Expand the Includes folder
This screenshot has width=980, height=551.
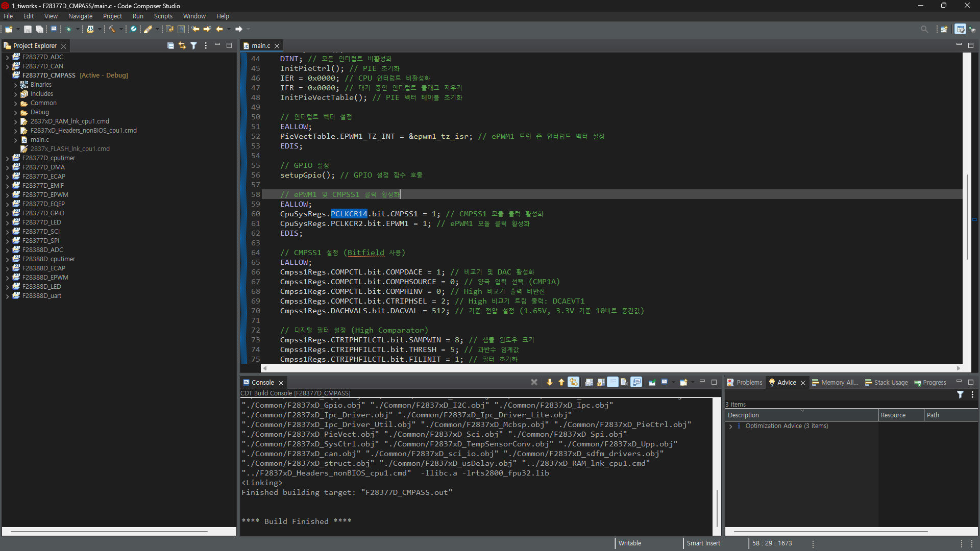click(16, 94)
